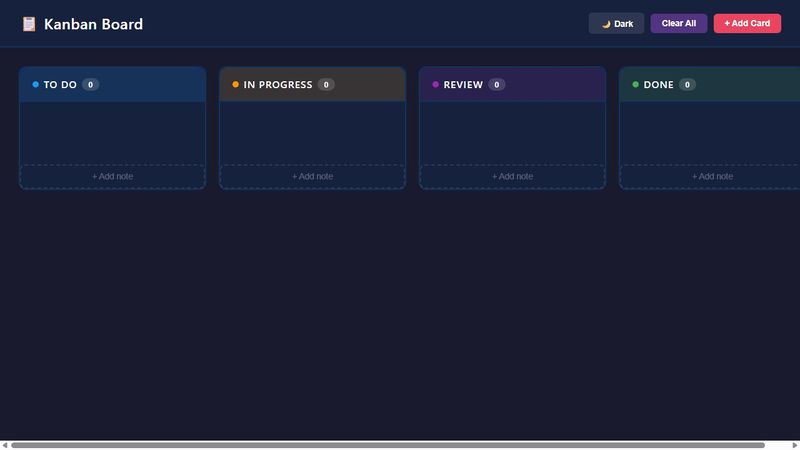
Task: Click the orange dot in IN PROGRESS header
Action: point(235,85)
